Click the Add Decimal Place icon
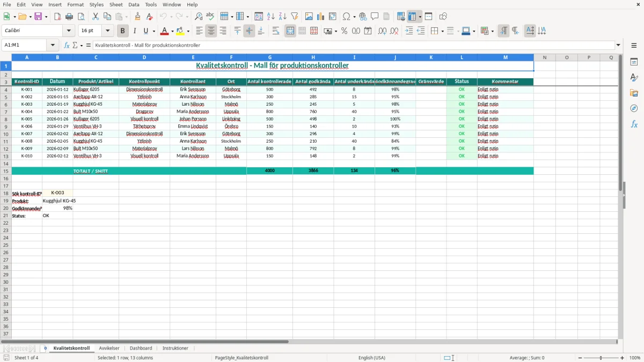Viewport: 644px width, 362px height. (x=383, y=31)
